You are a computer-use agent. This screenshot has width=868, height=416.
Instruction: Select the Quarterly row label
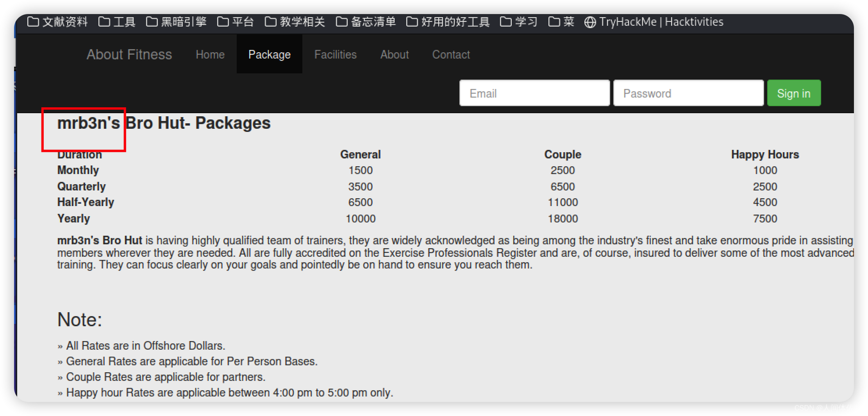point(82,187)
